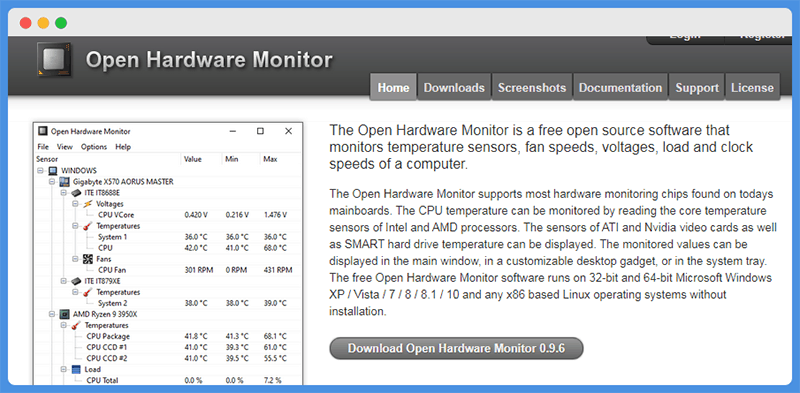Click the ITE IT879XE chip icon

tap(76, 281)
